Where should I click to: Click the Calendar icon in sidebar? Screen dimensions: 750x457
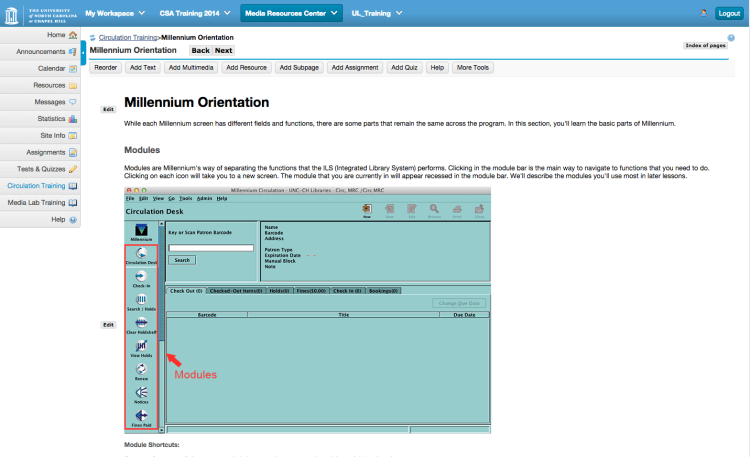click(x=73, y=68)
